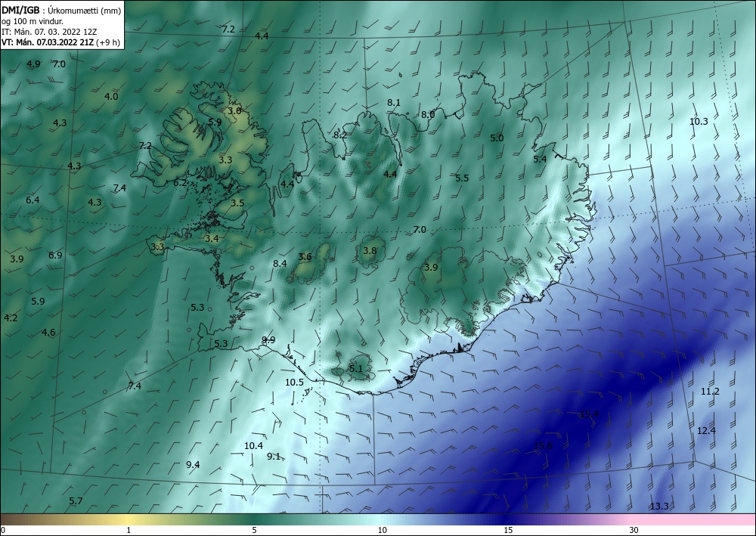Click the colour scale bar at the bottom

[378, 519]
